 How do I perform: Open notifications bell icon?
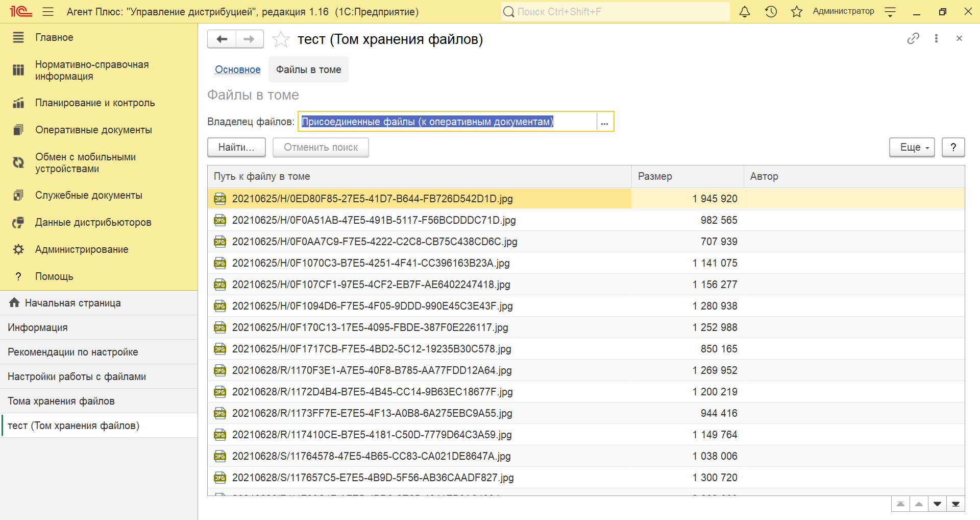click(745, 11)
